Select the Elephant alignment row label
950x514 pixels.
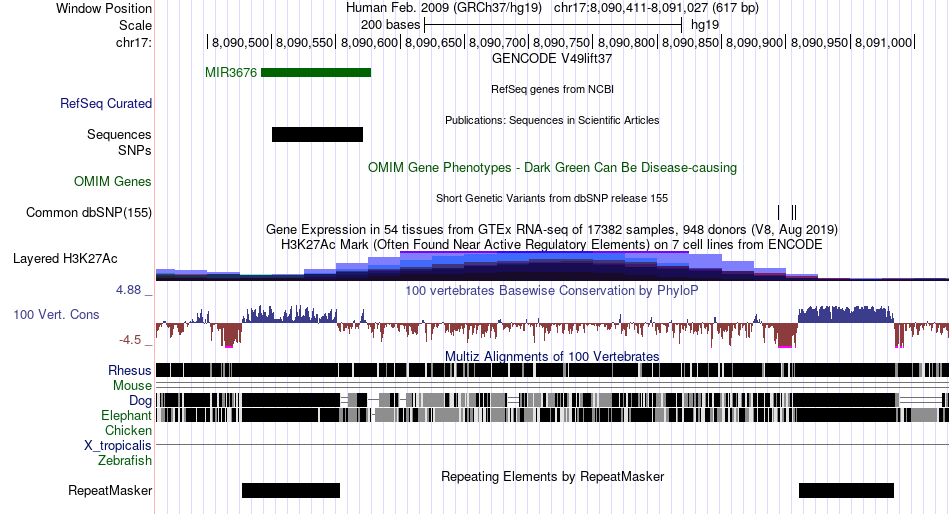[126, 416]
